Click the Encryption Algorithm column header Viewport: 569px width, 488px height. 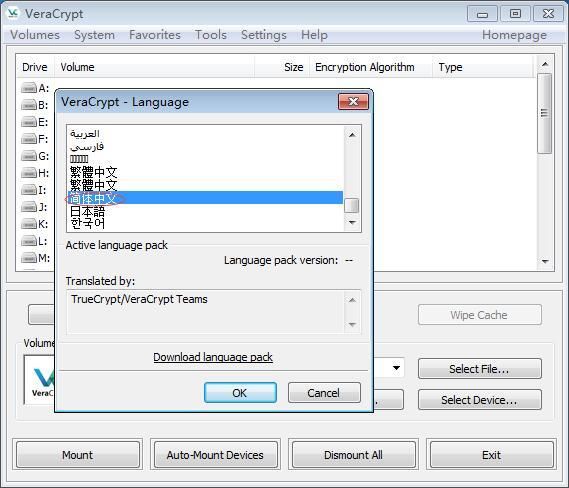click(x=371, y=67)
